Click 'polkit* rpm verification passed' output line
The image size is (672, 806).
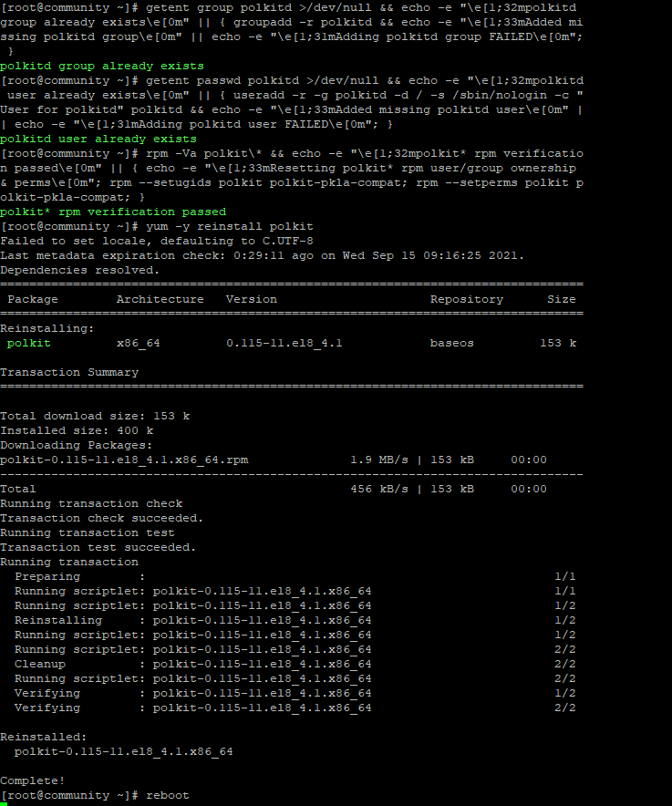coord(113,212)
